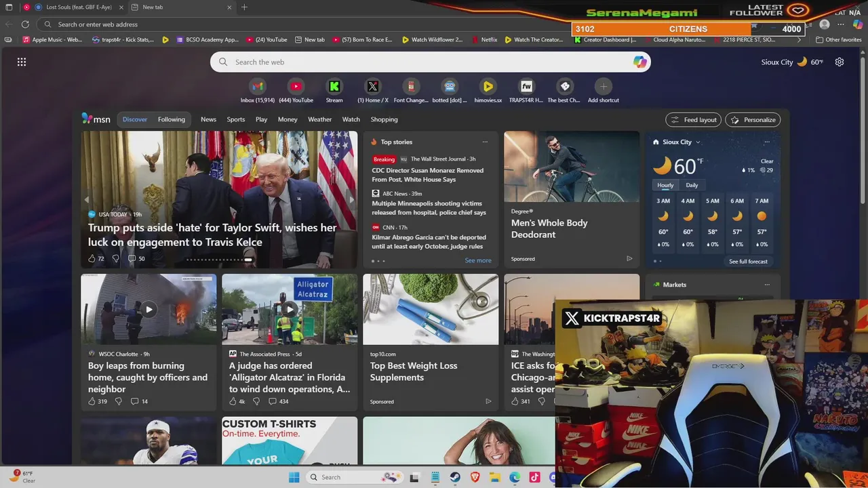Open Minneapolis shooting victims headline
The height and width of the screenshot is (488, 868).
click(429, 208)
